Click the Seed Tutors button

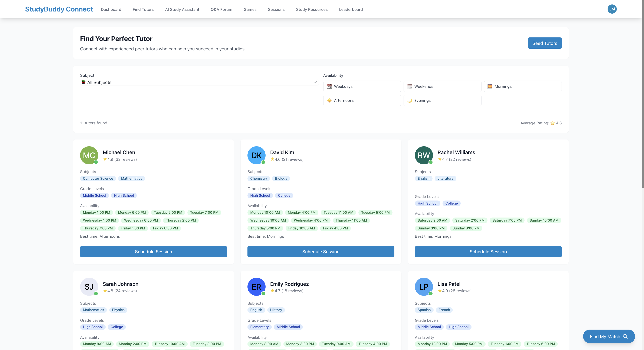tap(545, 43)
